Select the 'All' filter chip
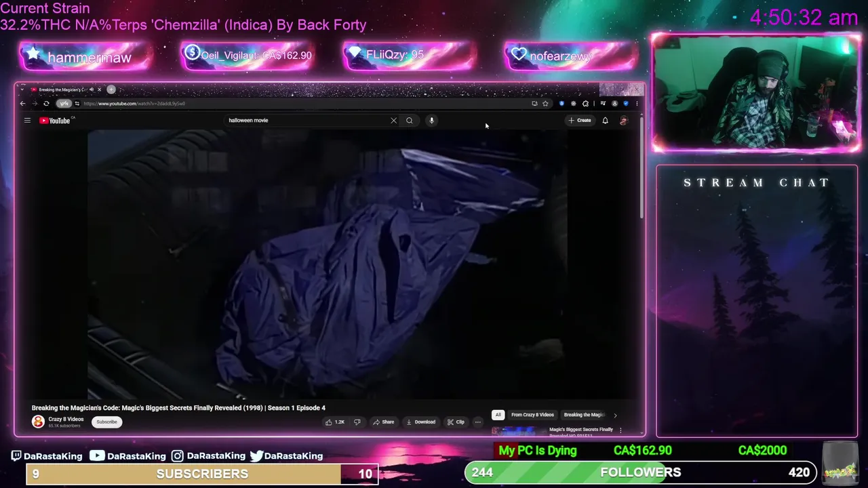Viewport: 868px width, 488px height. pyautogui.click(x=498, y=415)
